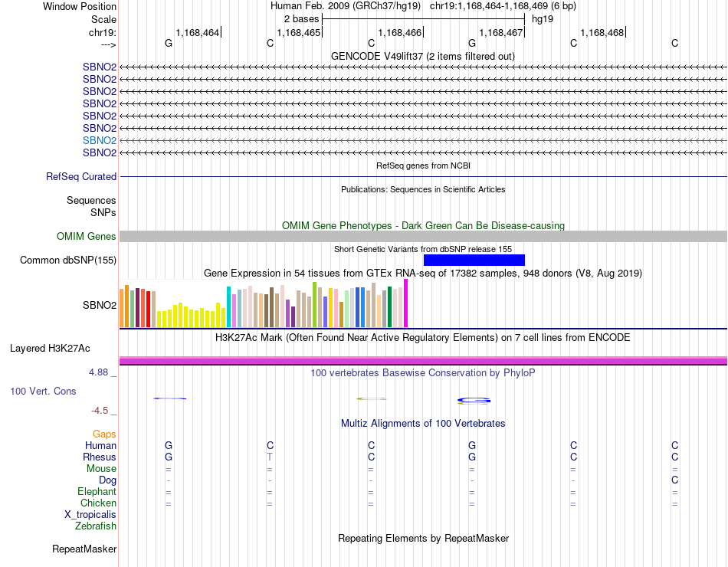Open the RefSeq Curated track label
The image size is (728, 567).
pyautogui.click(x=81, y=176)
